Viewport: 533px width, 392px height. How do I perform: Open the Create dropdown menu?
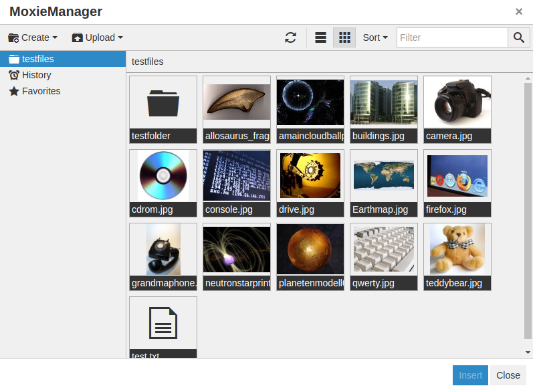tap(33, 37)
